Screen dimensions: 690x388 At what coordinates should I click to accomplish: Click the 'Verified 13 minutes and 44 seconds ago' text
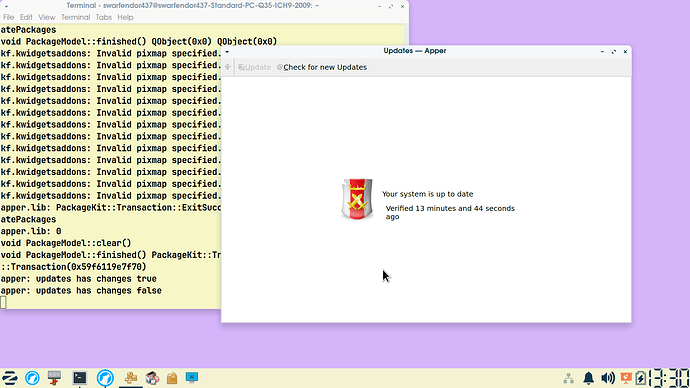point(450,212)
